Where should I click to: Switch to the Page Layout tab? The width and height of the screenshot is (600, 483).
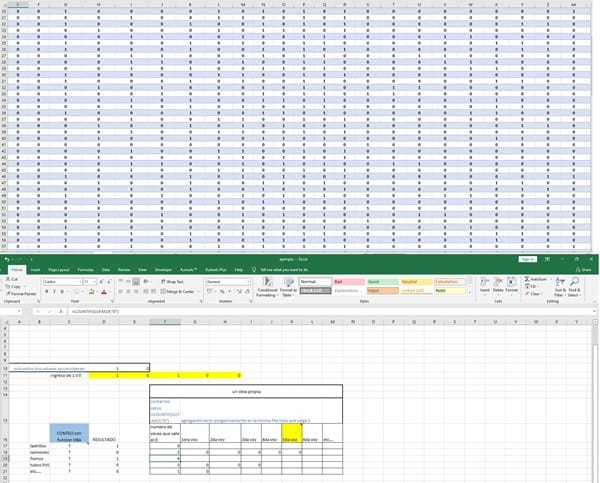coord(57,270)
